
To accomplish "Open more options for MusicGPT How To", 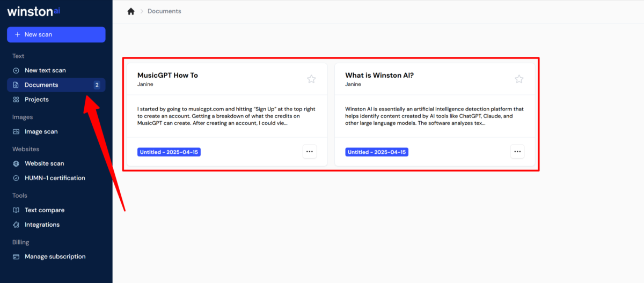I will tap(310, 152).
